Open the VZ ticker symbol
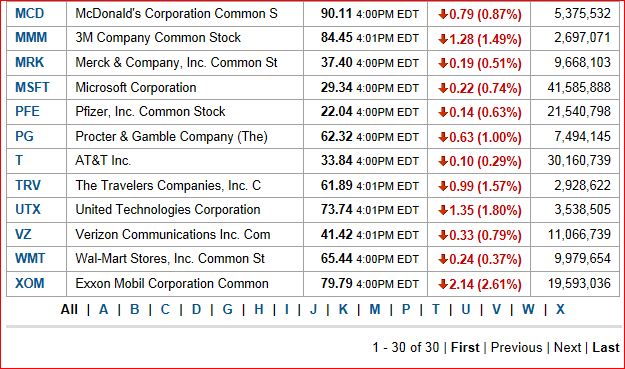Viewport: 625px width, 369px height. (23, 234)
